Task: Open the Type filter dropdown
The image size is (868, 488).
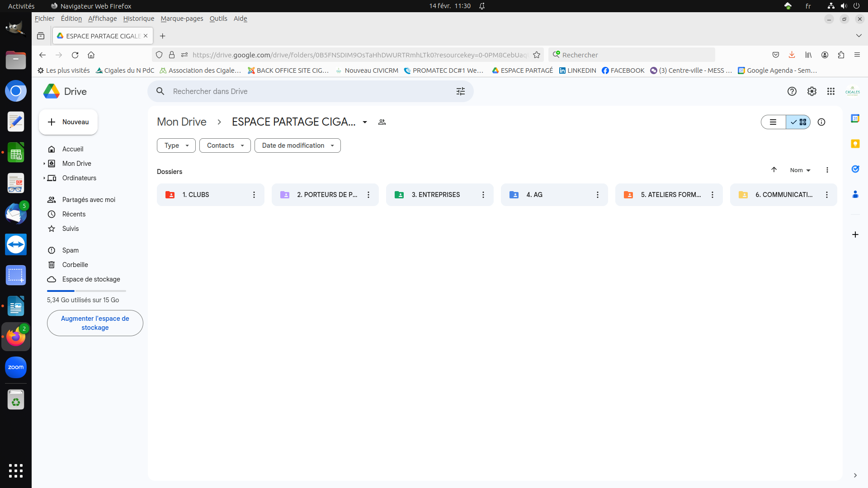Action: (x=176, y=145)
